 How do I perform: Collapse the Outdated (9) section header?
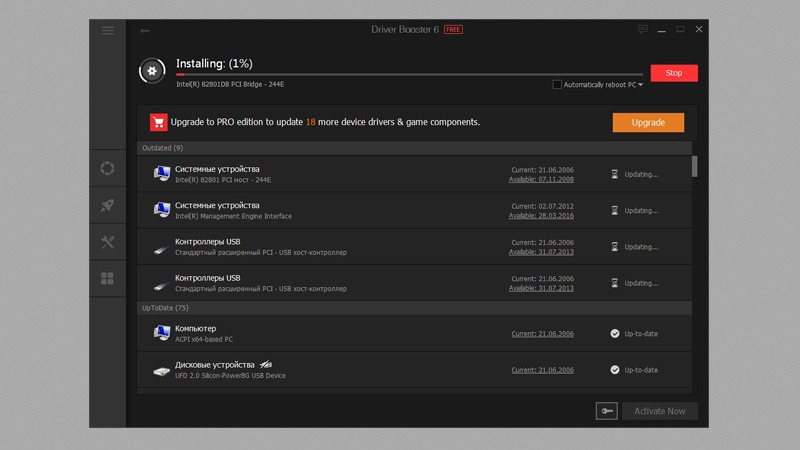click(x=414, y=148)
